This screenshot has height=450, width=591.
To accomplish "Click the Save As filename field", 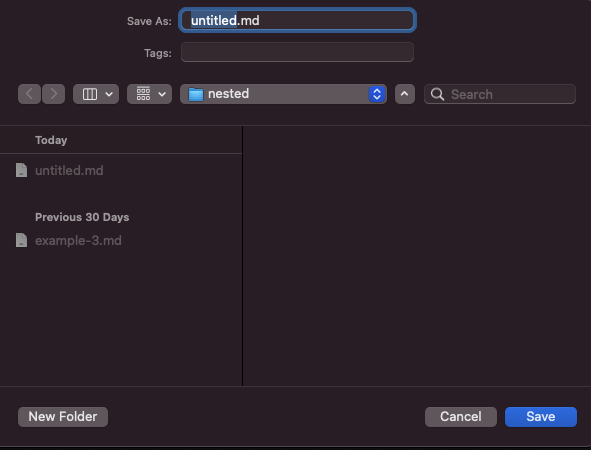I will pos(297,20).
